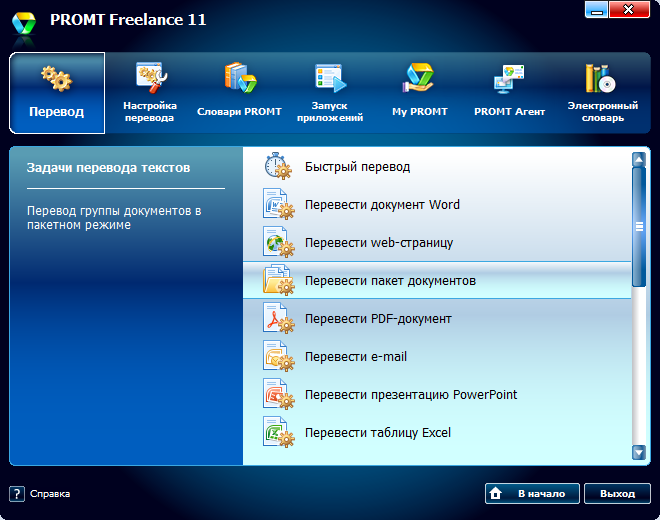Click the scroll down arrow of task list
Screen dimensions: 660x520
(639, 453)
